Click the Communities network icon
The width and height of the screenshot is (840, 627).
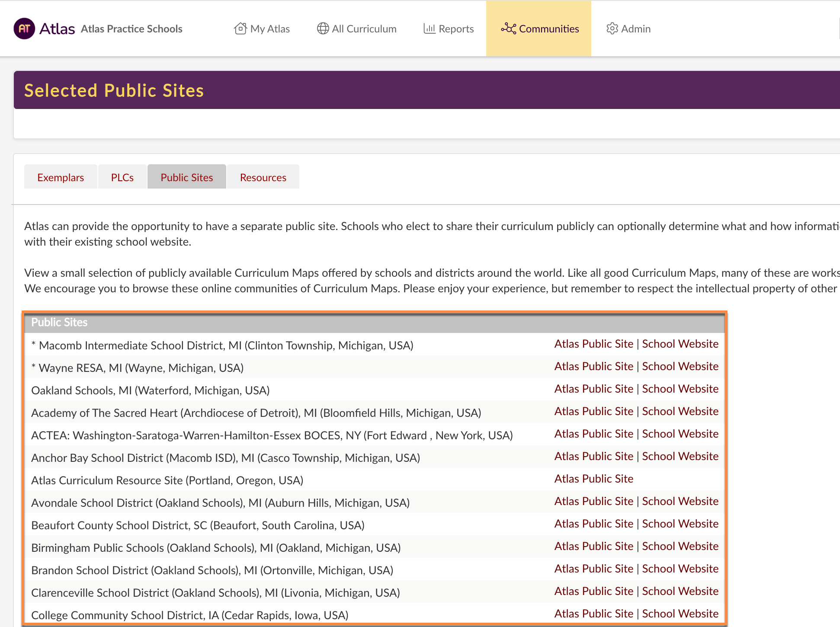click(x=509, y=29)
